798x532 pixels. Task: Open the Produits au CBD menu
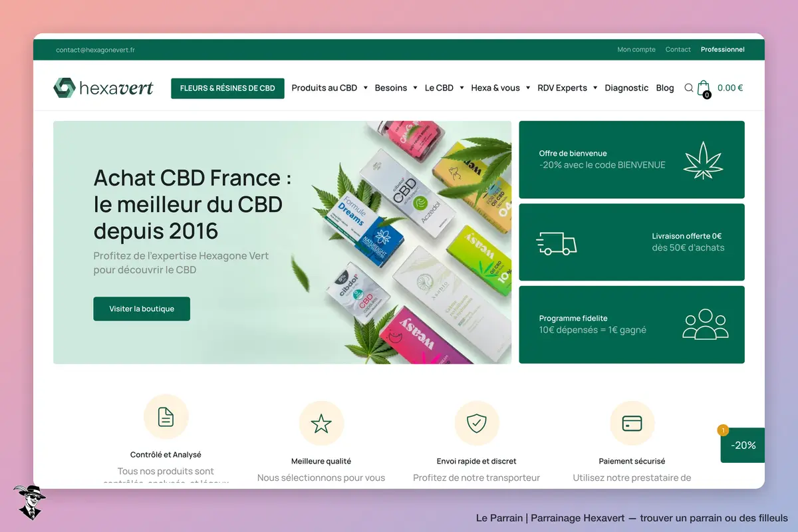point(325,88)
